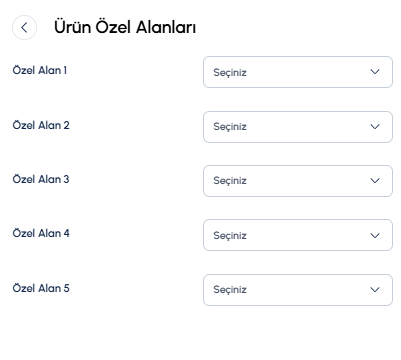The image size is (401, 360).
Task: Open the Özel Alan 5 dropdown
Action: point(298,290)
